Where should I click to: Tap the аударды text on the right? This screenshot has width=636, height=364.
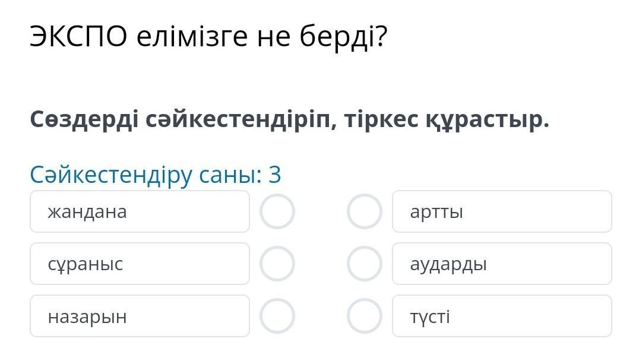point(448,264)
